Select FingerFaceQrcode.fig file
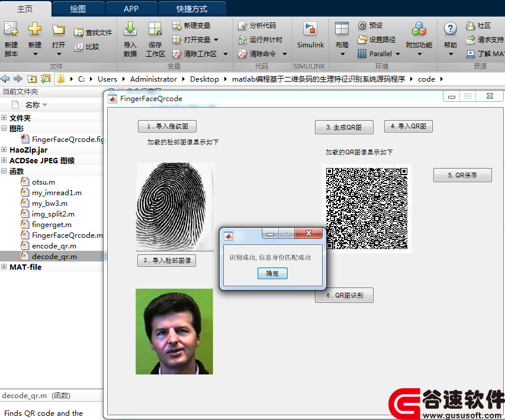Screen dimensions: 505x420 pos(63,140)
